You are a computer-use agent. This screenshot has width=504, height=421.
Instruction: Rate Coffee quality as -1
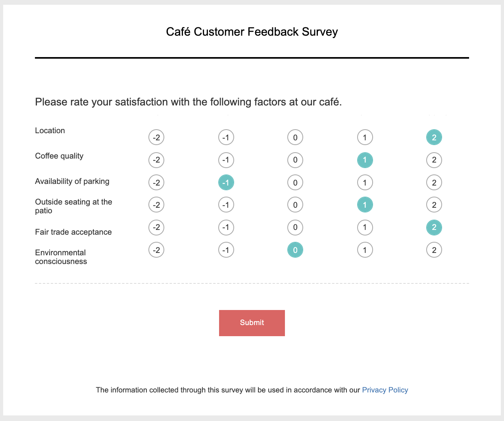click(226, 160)
